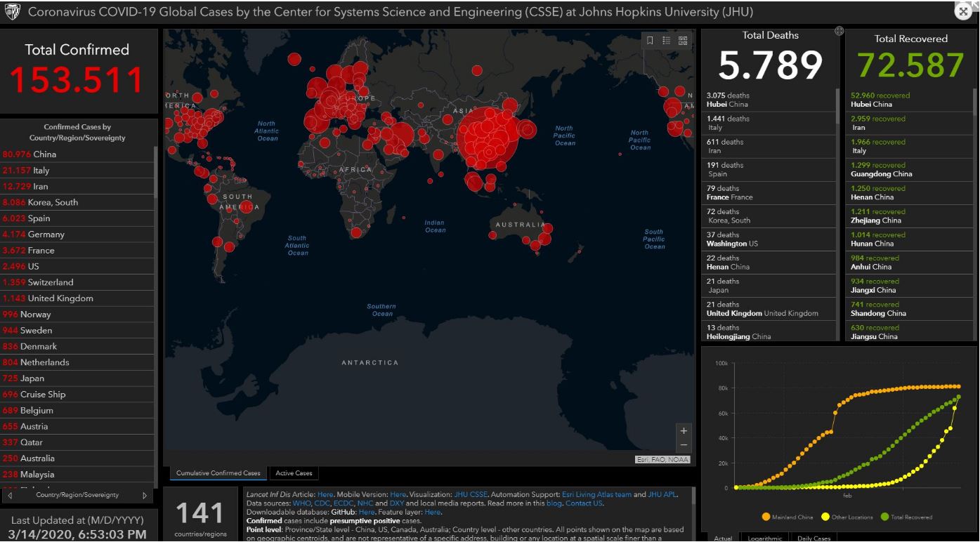
Task: Go to previous country list page arrow
Action: click(10, 495)
